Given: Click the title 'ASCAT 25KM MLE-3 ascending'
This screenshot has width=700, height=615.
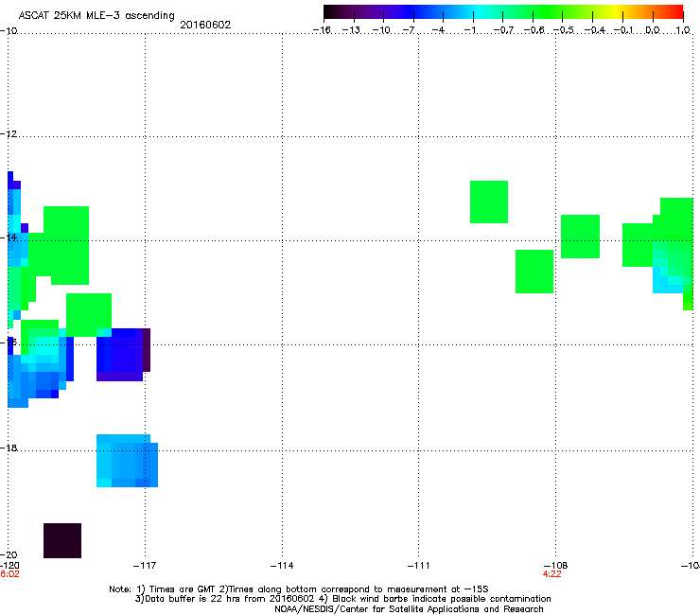Looking at the screenshot, I should 96,16.
